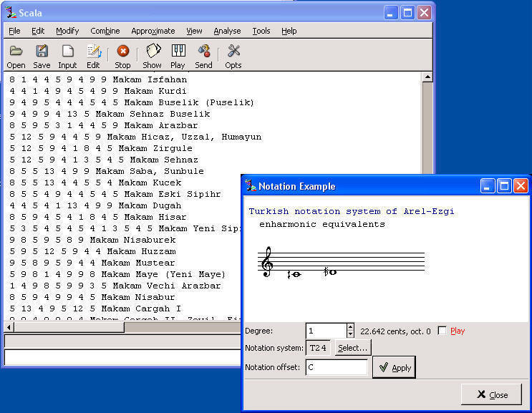Open a scale file with Open icon
Screen dimensions: 532x413
(16, 56)
